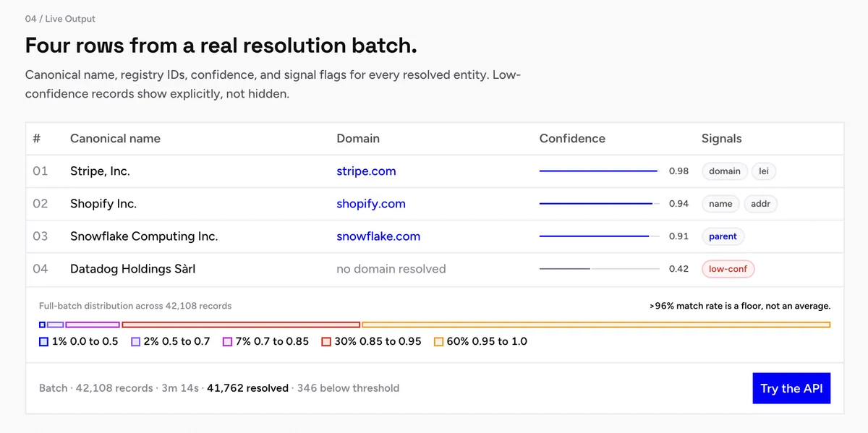Image resolution: width=868 pixels, height=433 pixels.
Task: Click the red 30% 0.85 to 0.95 legend swatch
Action: tap(326, 341)
